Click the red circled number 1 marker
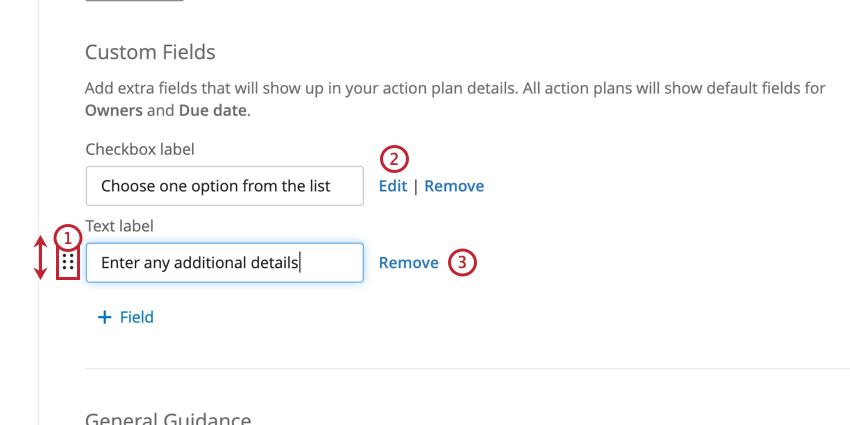The width and height of the screenshot is (850, 425). [x=67, y=238]
